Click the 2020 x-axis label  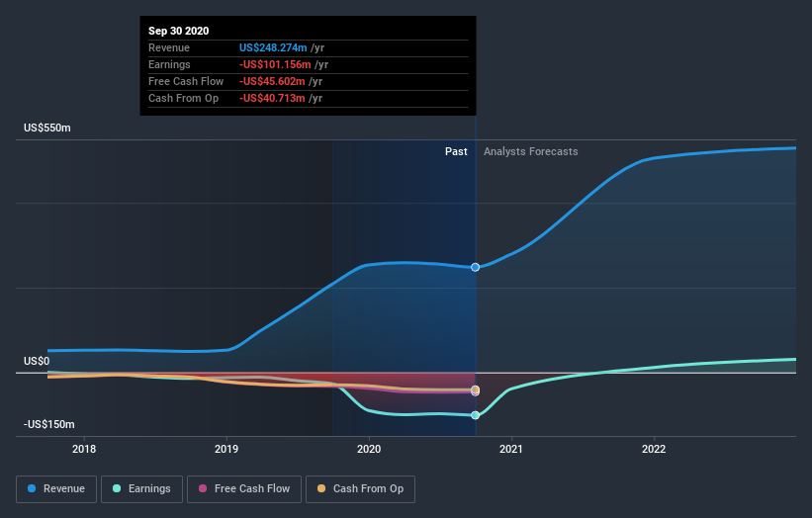click(x=369, y=449)
